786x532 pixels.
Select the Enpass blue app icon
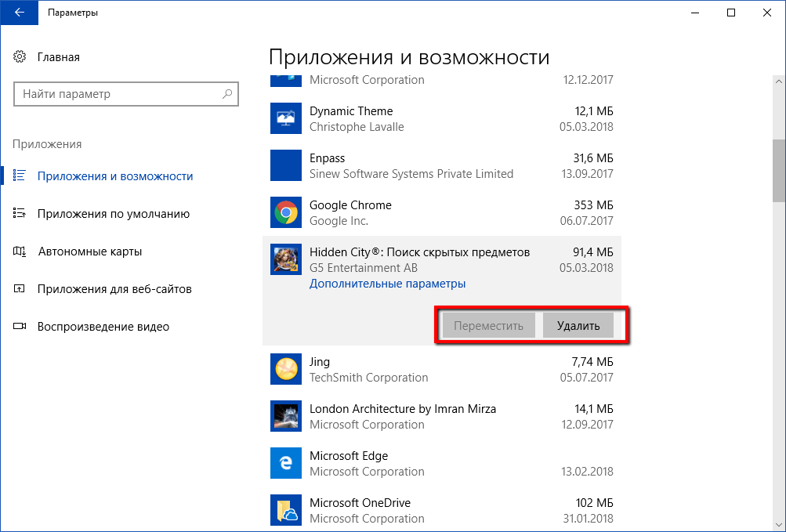point(285,165)
